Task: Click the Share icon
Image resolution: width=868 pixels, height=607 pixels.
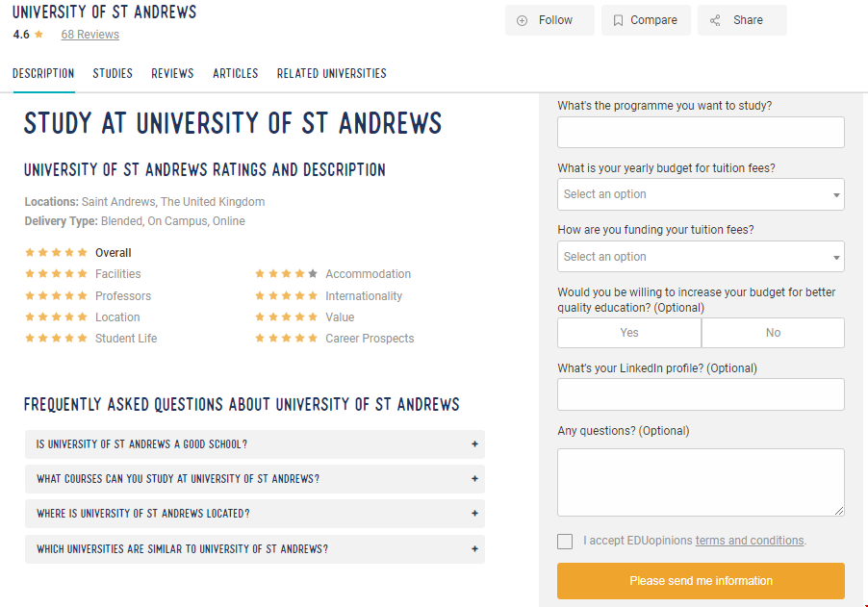Action: (715, 20)
